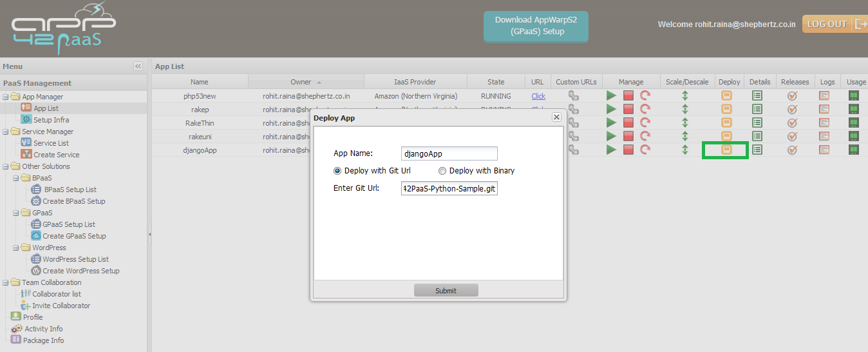Start the php53new app with play icon
Screen dimensions: 868x352
coord(611,96)
